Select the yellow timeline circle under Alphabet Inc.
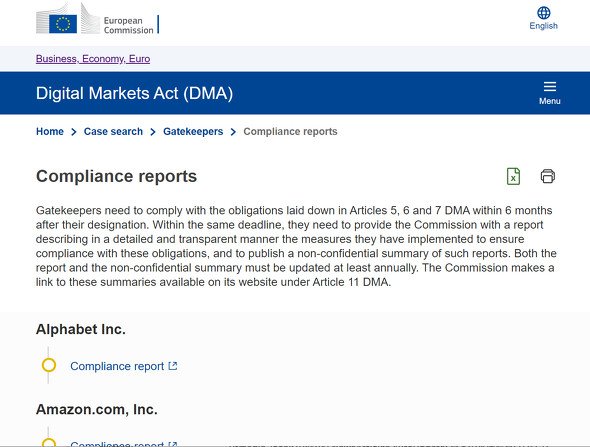590x447 pixels. tap(49, 365)
